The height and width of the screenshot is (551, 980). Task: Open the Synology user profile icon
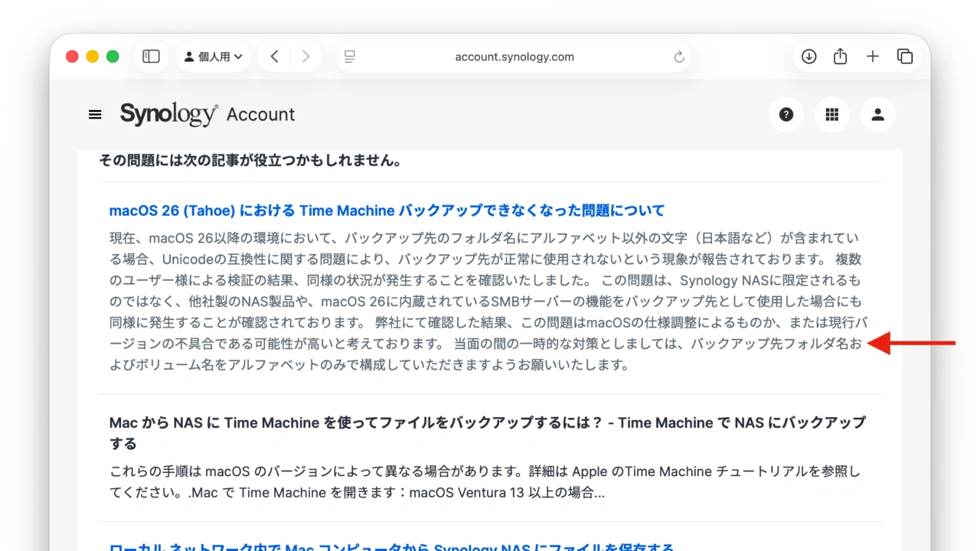click(x=877, y=114)
